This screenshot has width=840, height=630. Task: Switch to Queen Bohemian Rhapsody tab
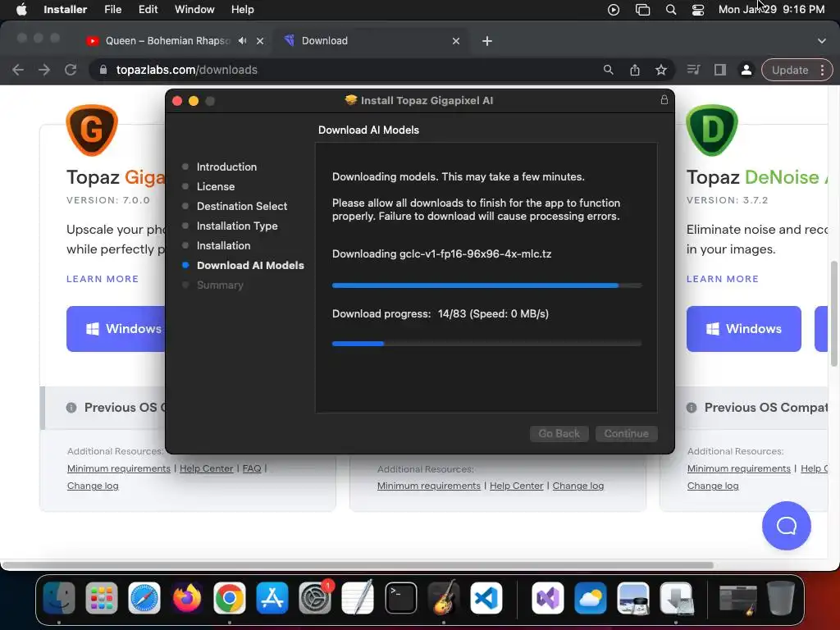[167, 41]
